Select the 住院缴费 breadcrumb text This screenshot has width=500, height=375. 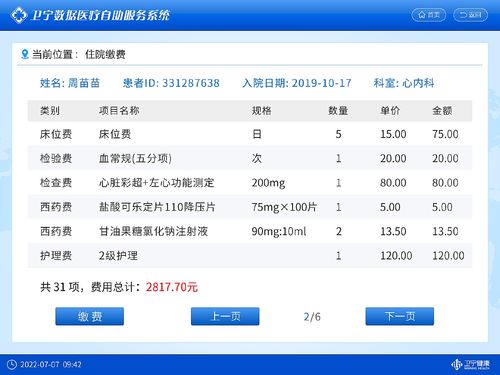(x=105, y=54)
